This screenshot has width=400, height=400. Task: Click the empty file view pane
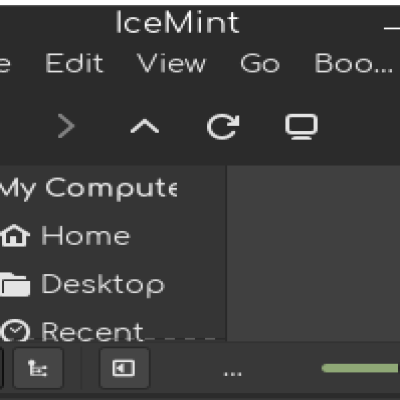(313, 253)
